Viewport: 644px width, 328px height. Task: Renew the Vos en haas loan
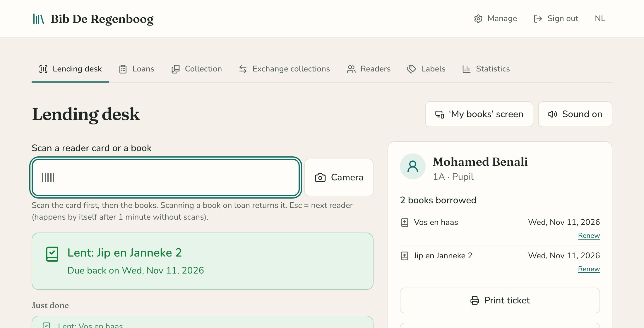tap(589, 235)
